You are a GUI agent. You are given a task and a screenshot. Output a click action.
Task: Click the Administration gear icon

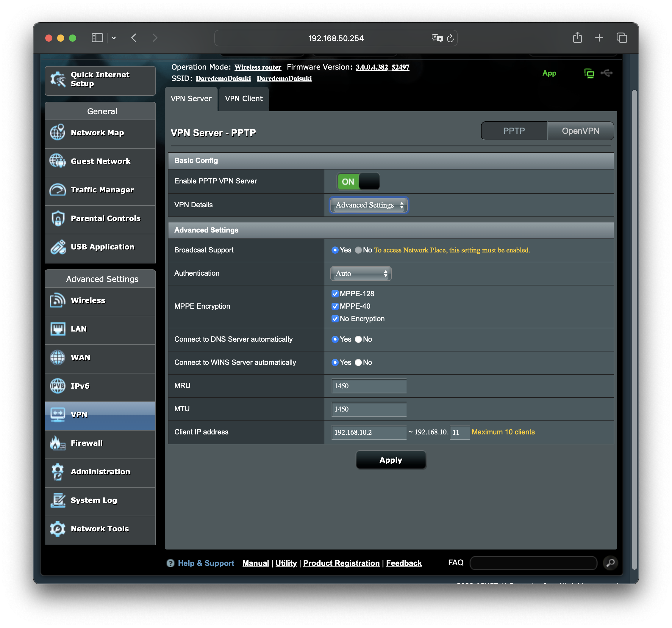click(57, 472)
